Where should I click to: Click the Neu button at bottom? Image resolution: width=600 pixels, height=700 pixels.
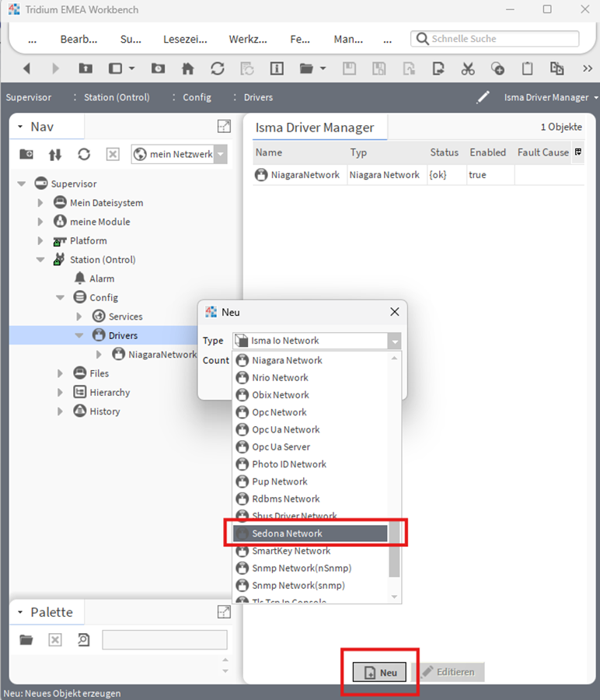(379, 672)
